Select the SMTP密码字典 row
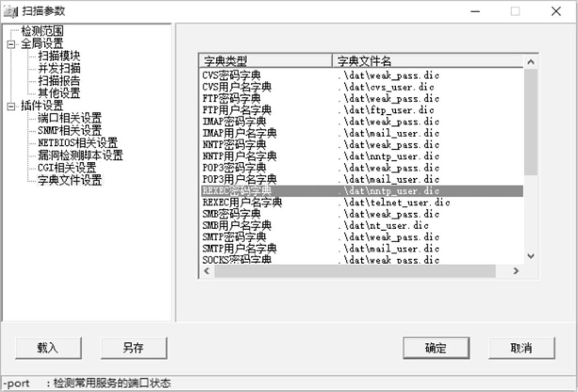This screenshot has height=392, width=578. point(362,237)
